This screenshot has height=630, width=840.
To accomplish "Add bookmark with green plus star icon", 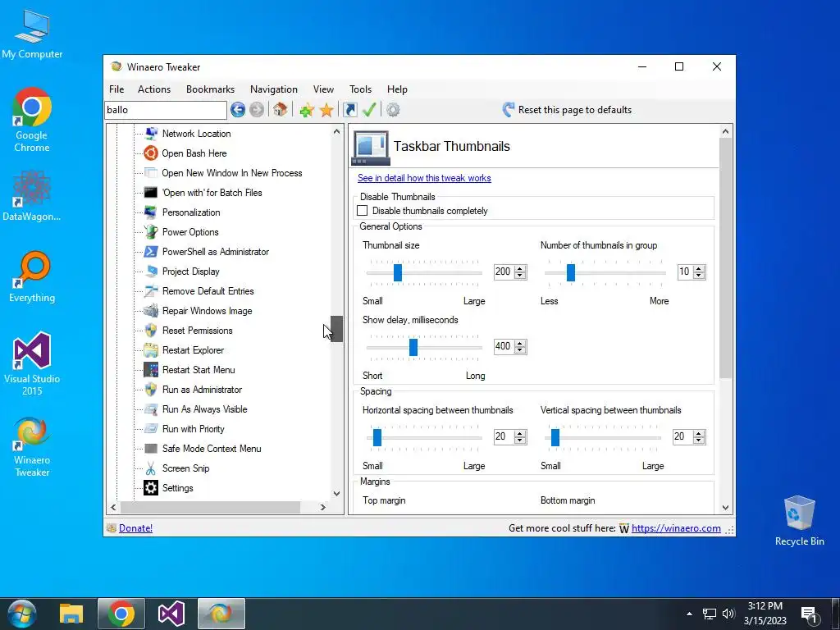I will point(307,110).
